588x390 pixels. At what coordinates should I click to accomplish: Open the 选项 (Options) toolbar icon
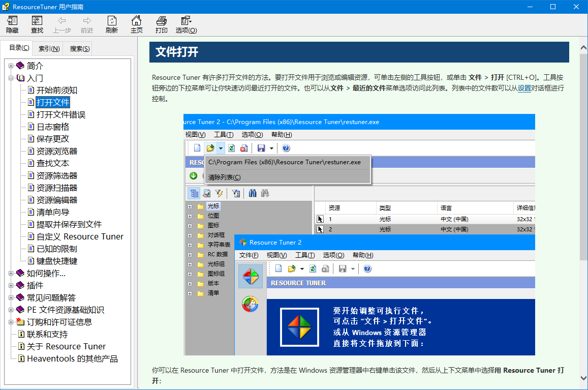click(x=186, y=21)
